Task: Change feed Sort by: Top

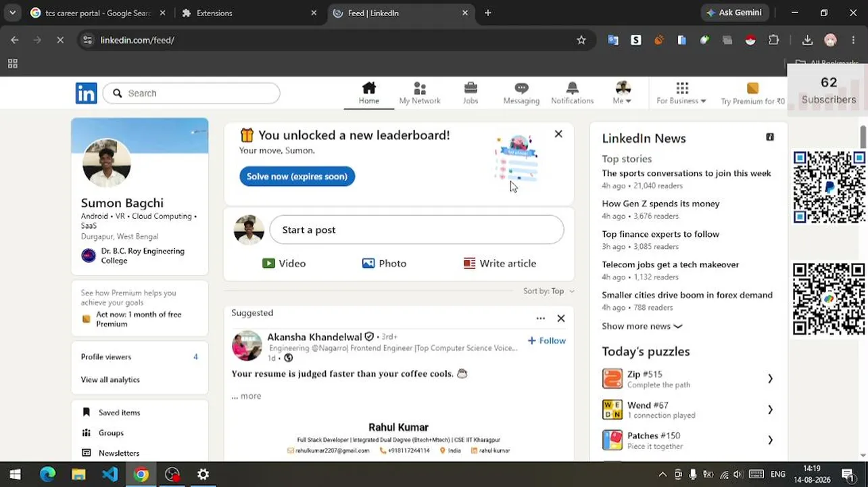Action: point(548,291)
